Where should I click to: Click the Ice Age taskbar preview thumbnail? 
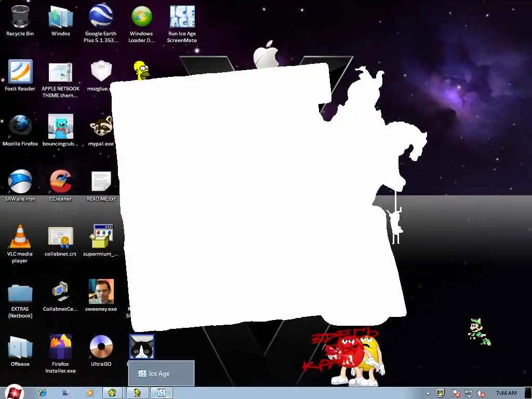click(x=161, y=373)
